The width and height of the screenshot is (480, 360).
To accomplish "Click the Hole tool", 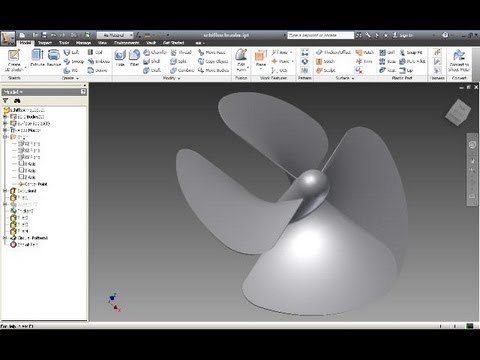I will click(x=120, y=58).
